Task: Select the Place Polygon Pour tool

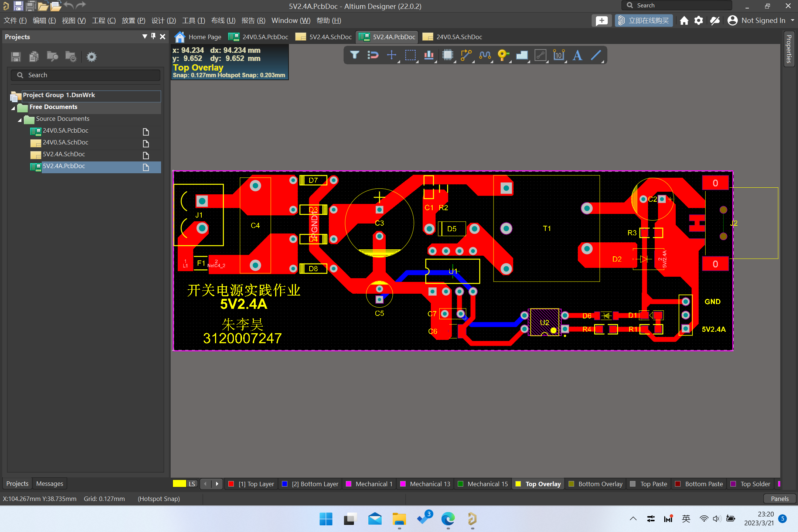Action: (522, 55)
